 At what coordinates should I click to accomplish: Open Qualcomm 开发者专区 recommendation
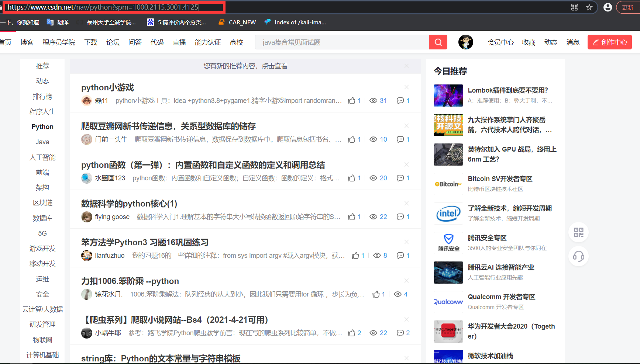502,297
